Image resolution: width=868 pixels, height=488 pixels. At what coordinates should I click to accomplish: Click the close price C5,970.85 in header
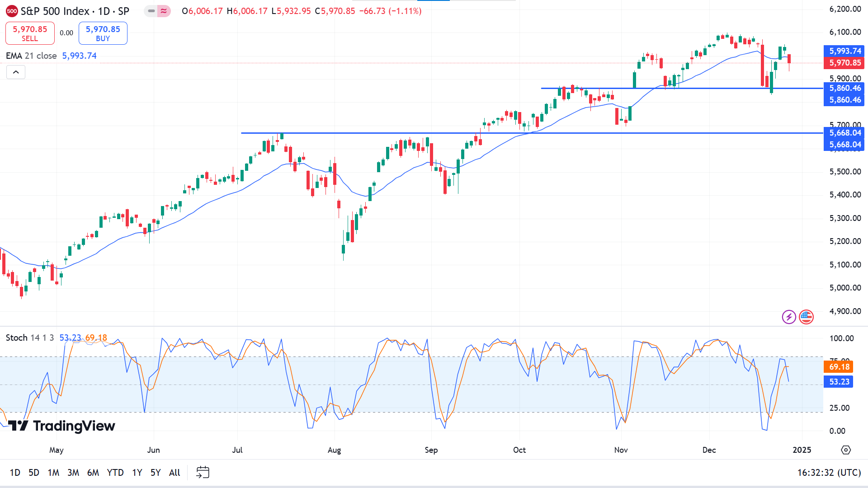click(335, 11)
